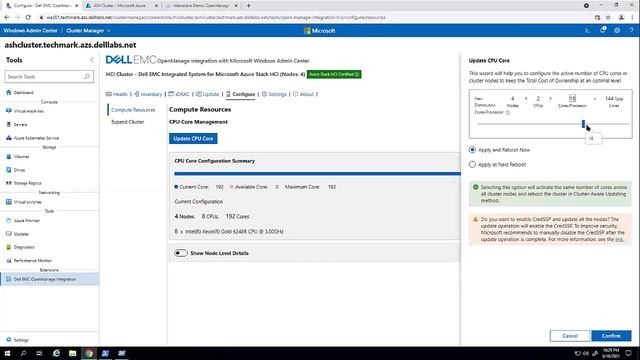640x360 pixels.
Task: Open notifications bell in header
Action: tap(603, 30)
